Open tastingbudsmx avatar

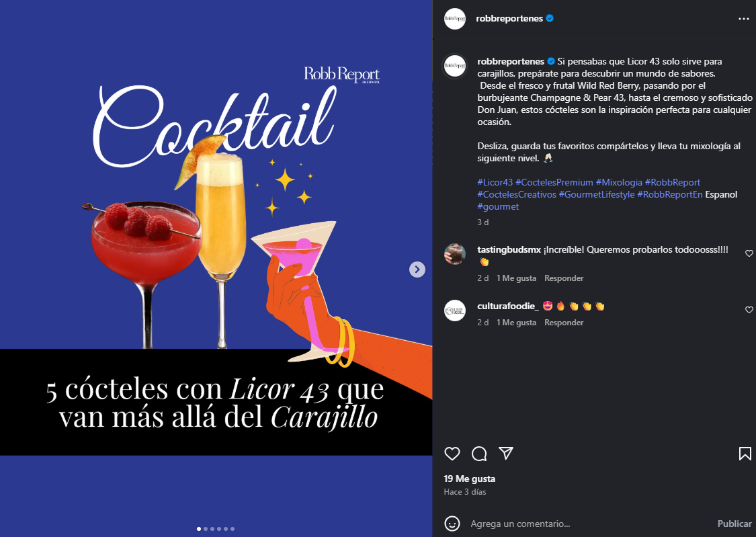[455, 254]
